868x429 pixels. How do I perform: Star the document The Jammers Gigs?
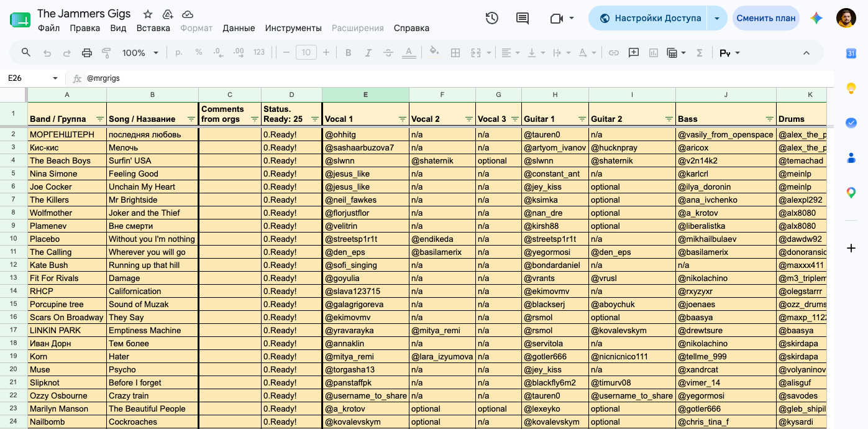pos(148,14)
